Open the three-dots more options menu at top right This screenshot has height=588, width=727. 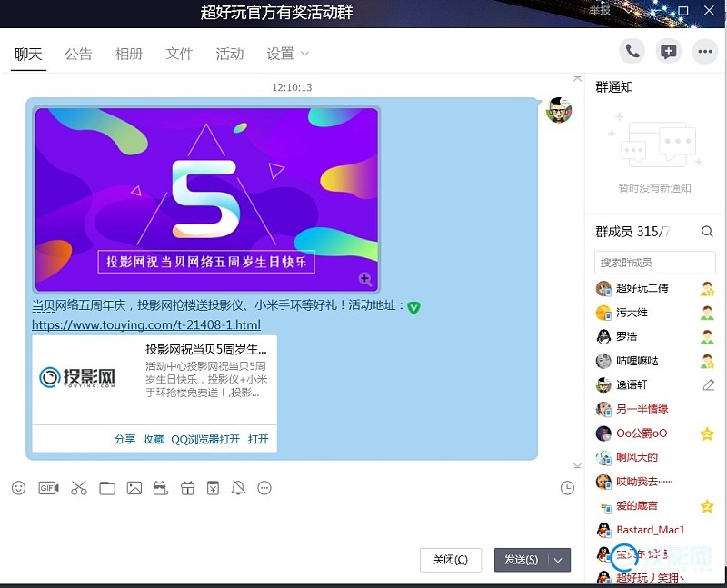click(x=705, y=51)
